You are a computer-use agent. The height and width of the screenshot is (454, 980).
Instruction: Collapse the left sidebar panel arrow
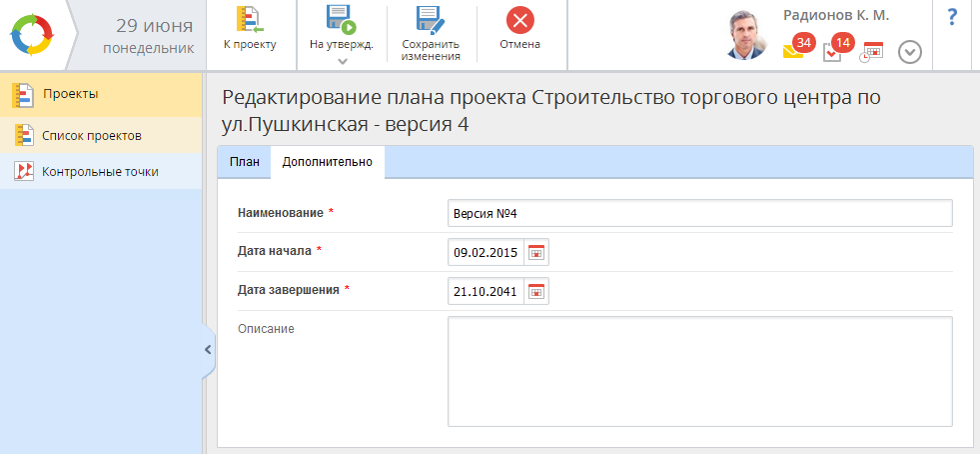click(x=208, y=350)
